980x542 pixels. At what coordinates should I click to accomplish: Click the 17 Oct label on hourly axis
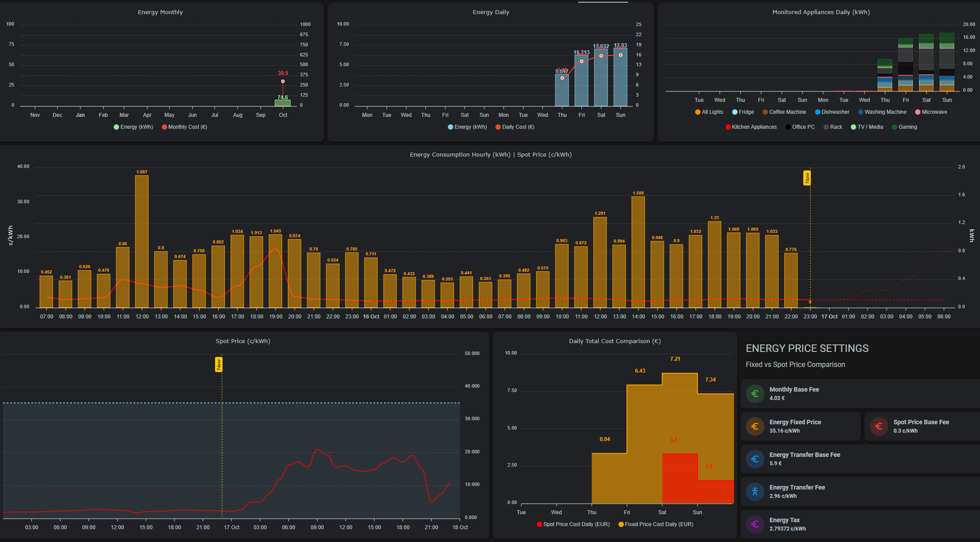pyautogui.click(x=829, y=317)
